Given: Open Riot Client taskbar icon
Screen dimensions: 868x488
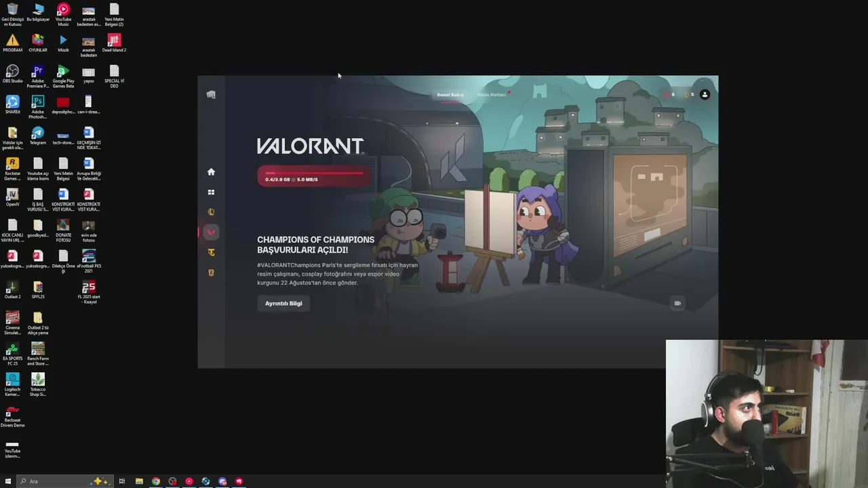Looking at the screenshot, I should (239, 481).
